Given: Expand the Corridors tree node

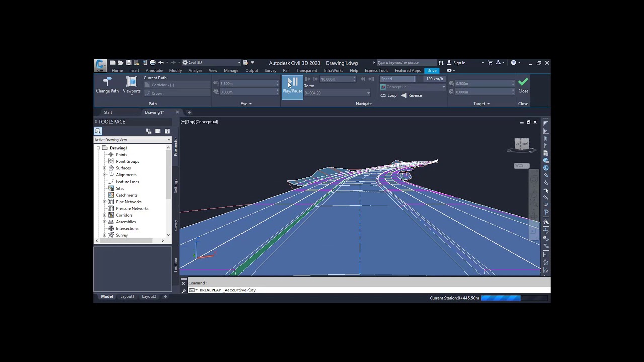Looking at the screenshot, I should (x=105, y=215).
